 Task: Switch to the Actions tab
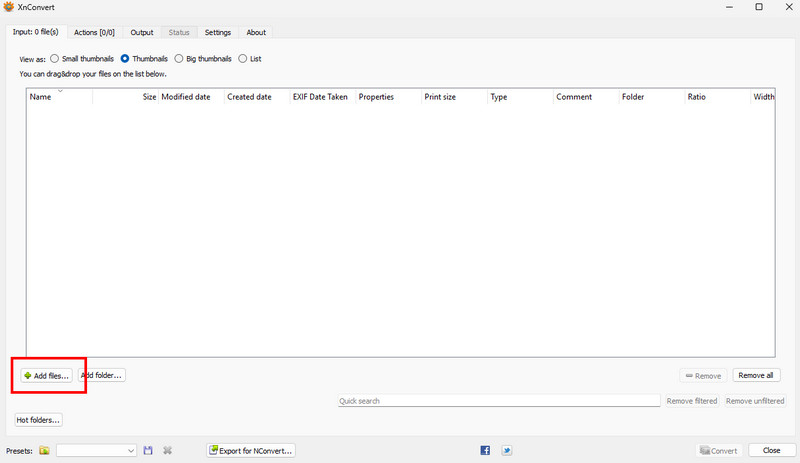click(94, 32)
